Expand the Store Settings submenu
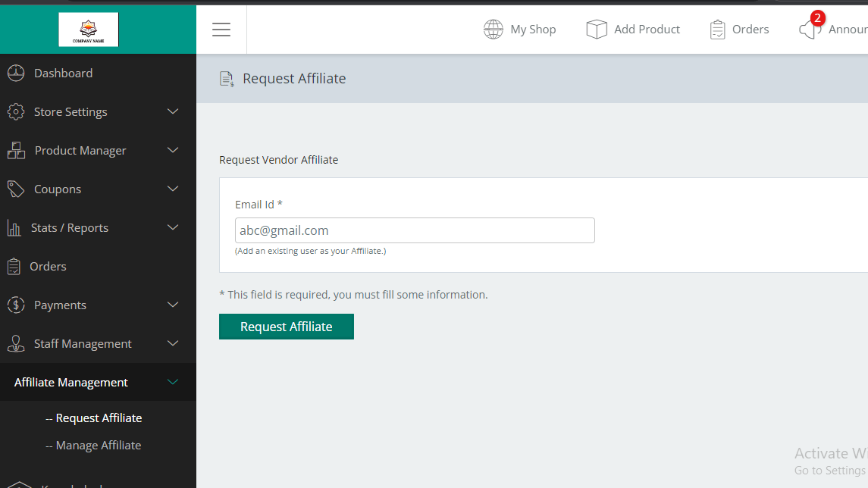This screenshot has width=868, height=488. coord(173,111)
